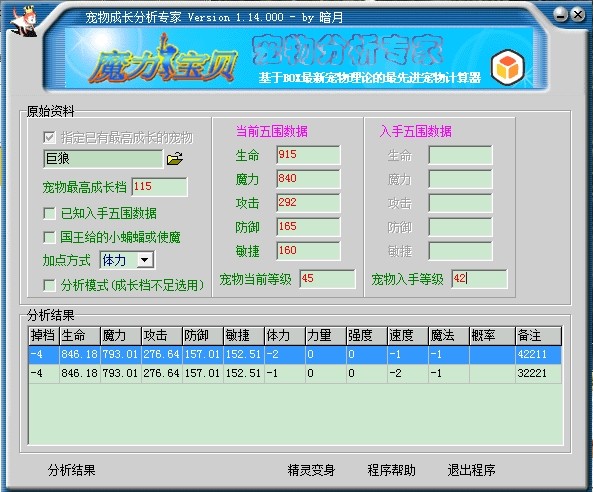Click the 概率 column header

pyautogui.click(x=492, y=336)
